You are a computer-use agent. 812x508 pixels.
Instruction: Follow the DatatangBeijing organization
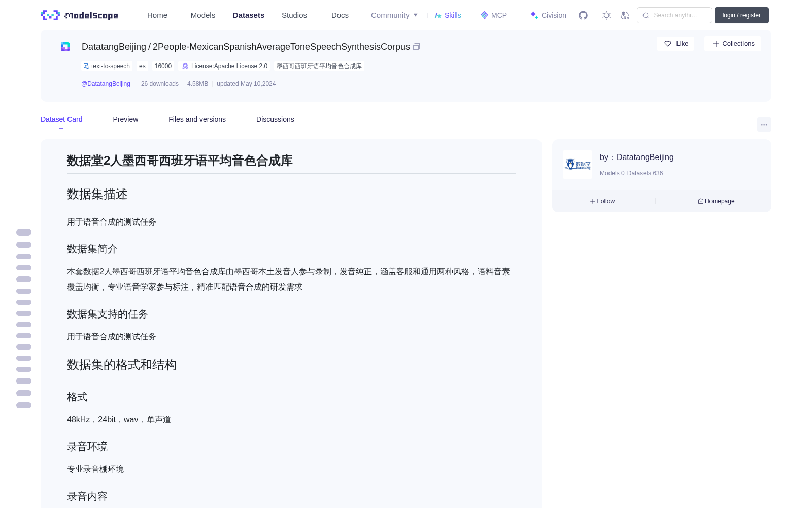coord(602,201)
